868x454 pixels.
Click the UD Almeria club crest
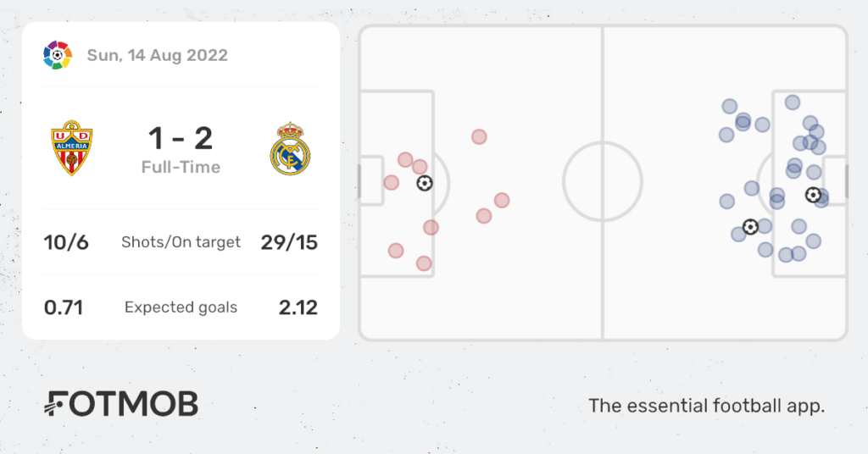tap(72, 148)
